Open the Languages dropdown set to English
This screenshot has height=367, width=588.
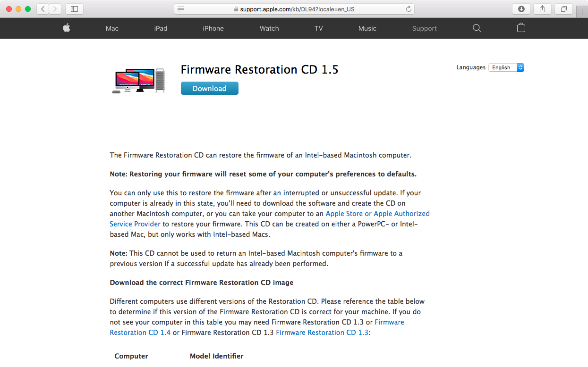click(506, 67)
